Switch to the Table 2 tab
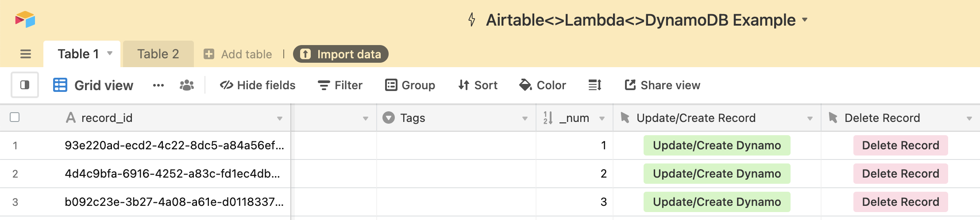The height and width of the screenshot is (220, 980). (x=158, y=54)
